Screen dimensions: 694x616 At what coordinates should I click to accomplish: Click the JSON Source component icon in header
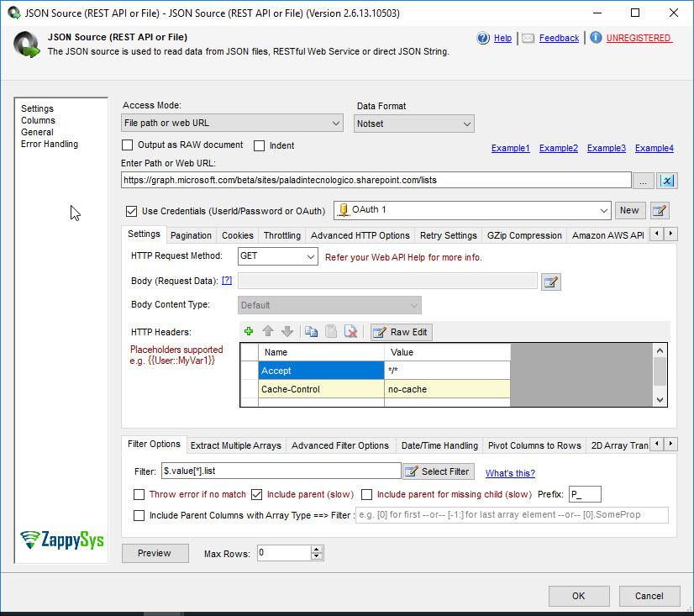click(x=27, y=45)
